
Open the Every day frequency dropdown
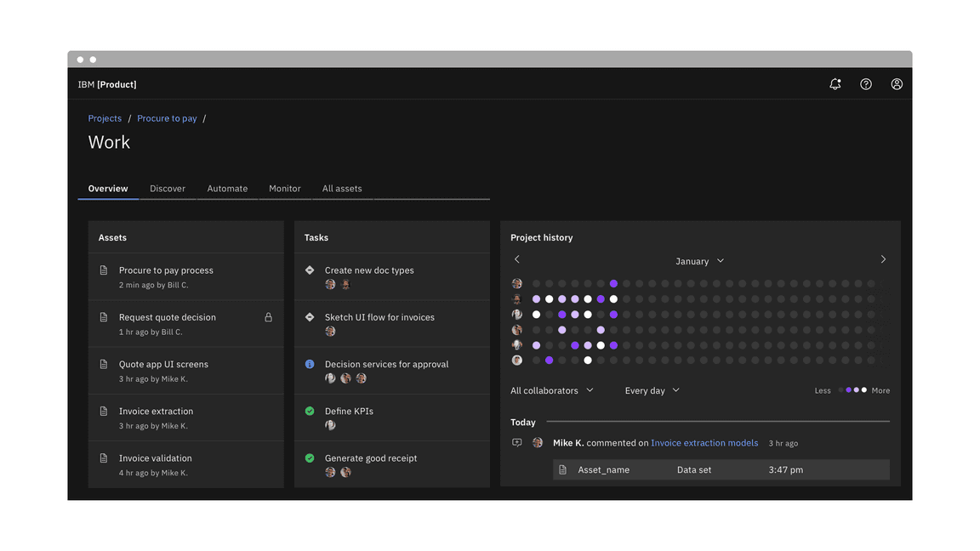coord(652,390)
